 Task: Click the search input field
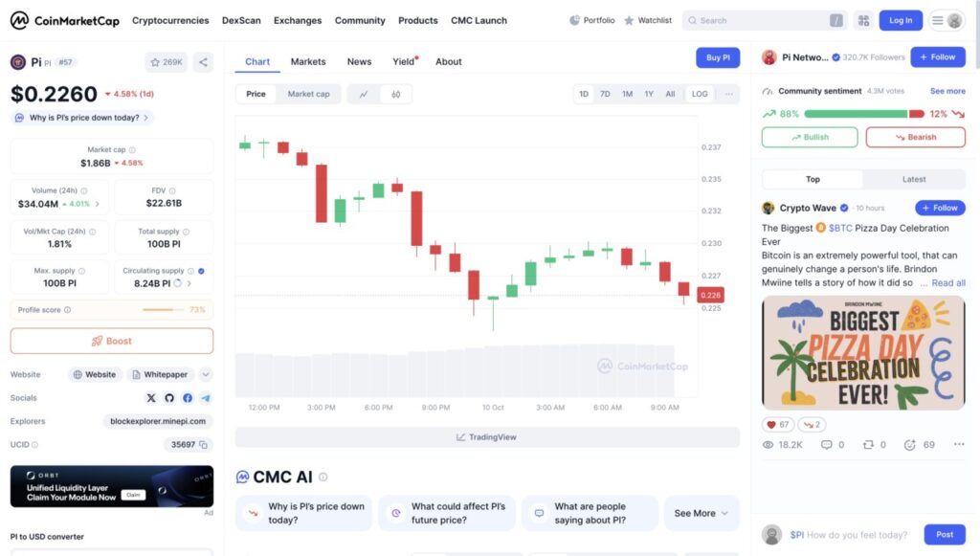coord(761,20)
